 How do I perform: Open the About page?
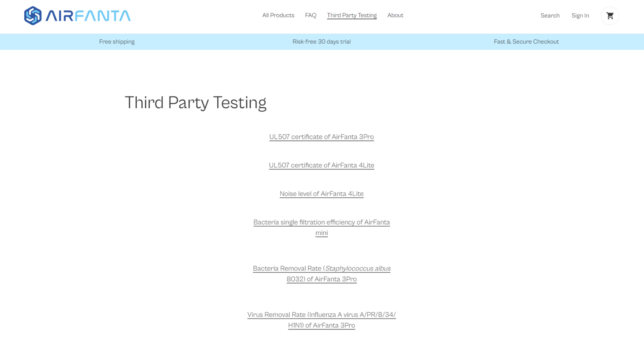(395, 16)
